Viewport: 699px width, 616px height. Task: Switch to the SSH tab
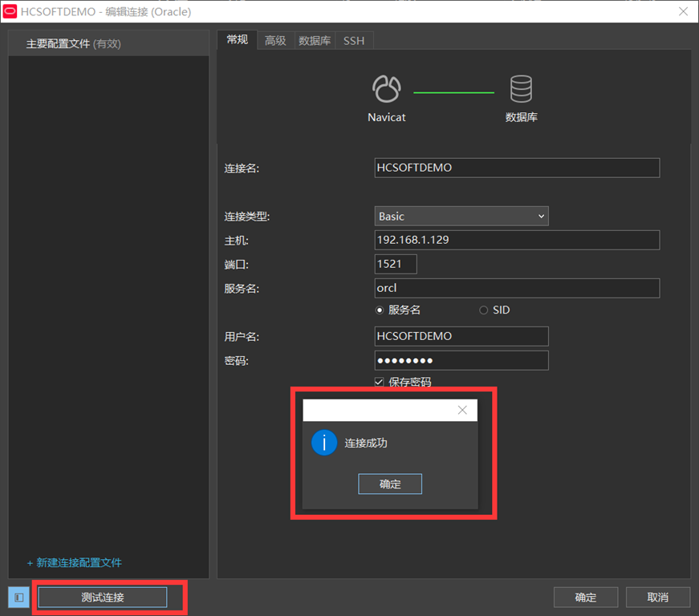tap(354, 41)
